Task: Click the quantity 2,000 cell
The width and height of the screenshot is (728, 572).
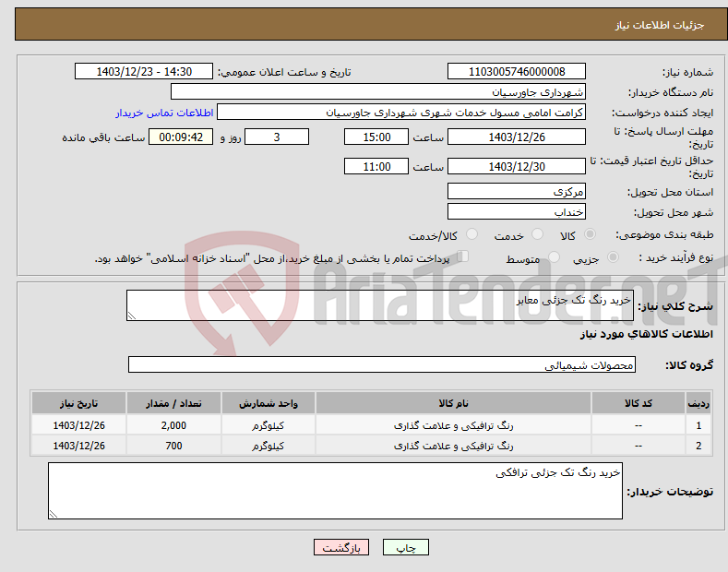Action: pyautogui.click(x=173, y=425)
